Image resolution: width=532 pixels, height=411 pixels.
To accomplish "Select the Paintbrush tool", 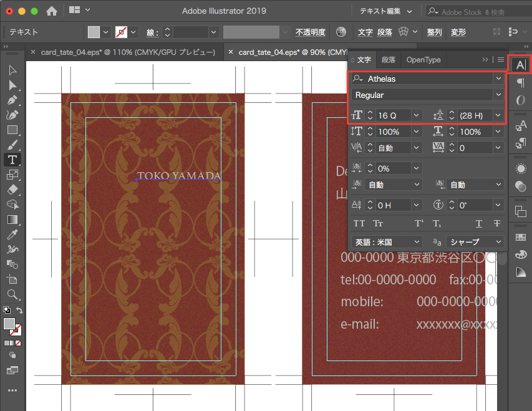I will pyautogui.click(x=12, y=145).
